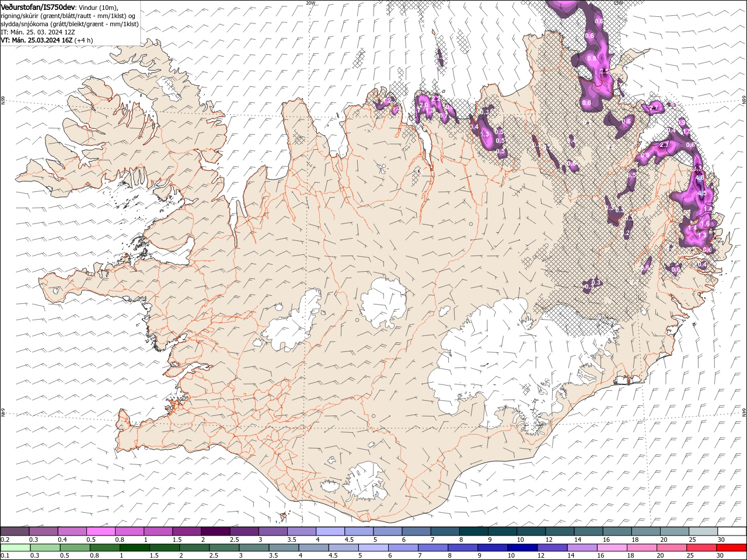Pick the dark teal 8 swatch in upper legend
The image size is (747, 560).
(x=474, y=531)
